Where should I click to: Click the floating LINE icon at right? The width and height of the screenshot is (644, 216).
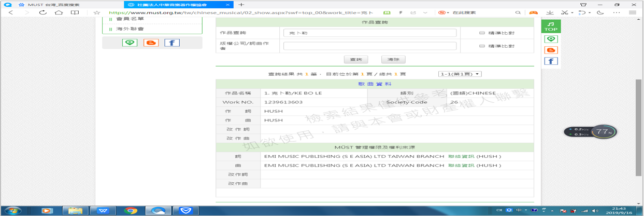[551, 39]
